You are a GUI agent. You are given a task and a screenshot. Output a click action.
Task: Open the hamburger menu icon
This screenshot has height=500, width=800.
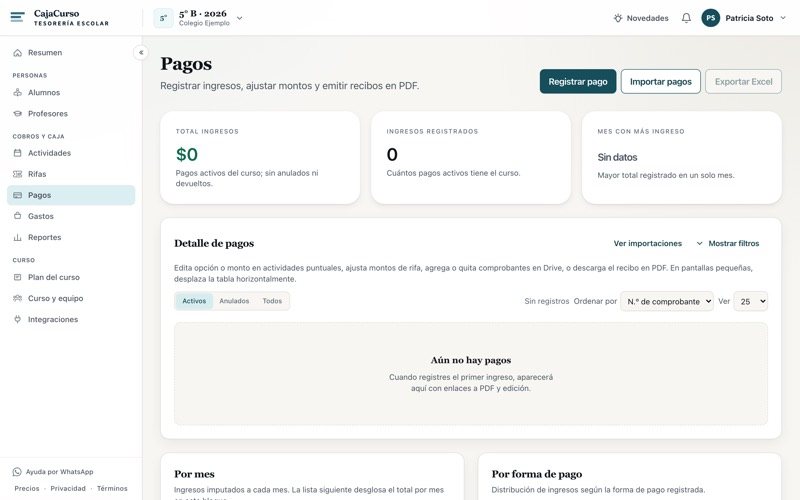(x=17, y=17)
